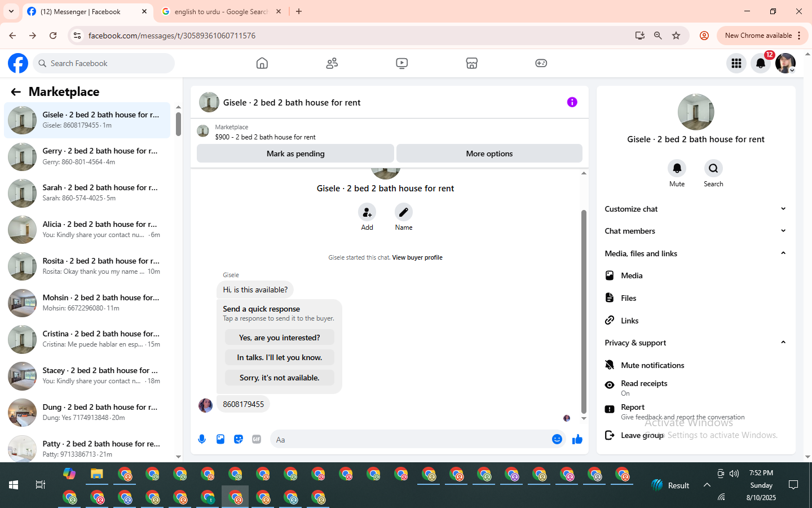The width and height of the screenshot is (812, 508).
Task: Bookmark this tab with the star icon
Action: click(x=676, y=36)
